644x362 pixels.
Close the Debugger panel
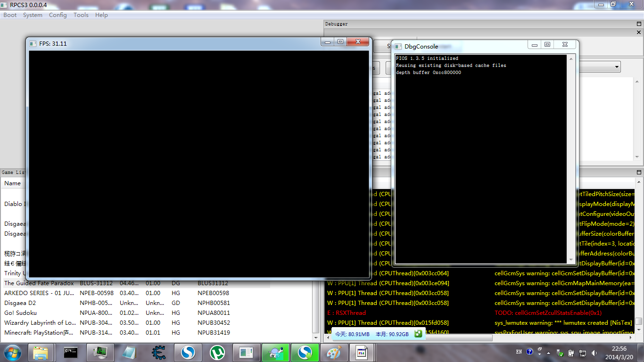pyautogui.click(x=639, y=33)
